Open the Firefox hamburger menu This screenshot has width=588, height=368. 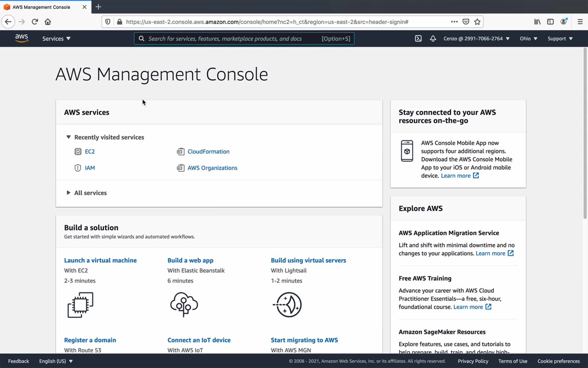(x=580, y=22)
